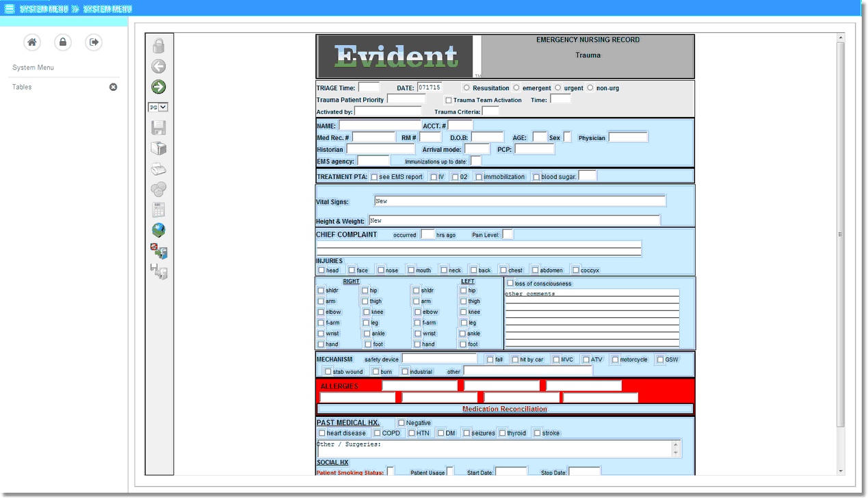Focus the Arrival mode field
Viewport: 868px width, 499px height.
[477, 149]
